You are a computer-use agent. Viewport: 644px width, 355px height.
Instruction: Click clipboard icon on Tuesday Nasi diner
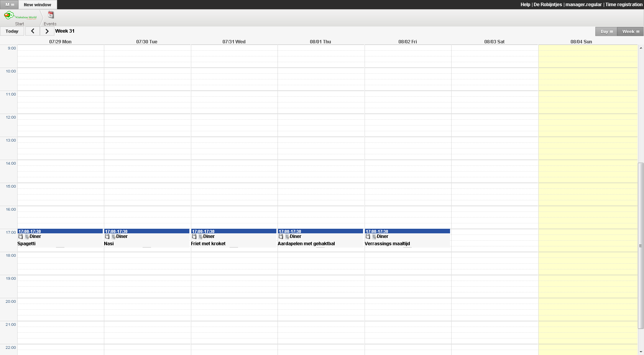coord(107,236)
